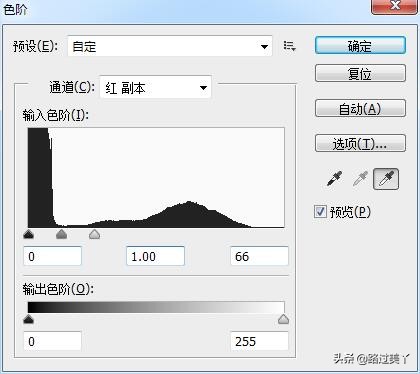The image size is (420, 374).
Task: Click the output gradient bar
Action: click(156, 307)
